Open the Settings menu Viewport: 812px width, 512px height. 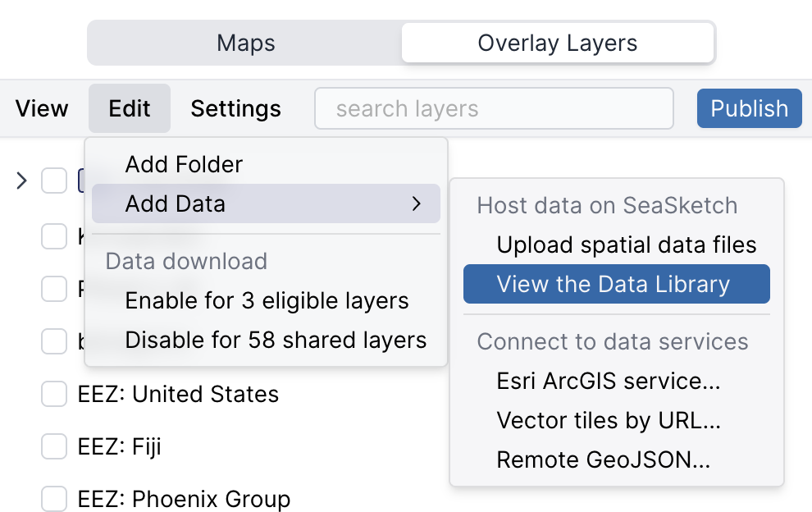coord(235,108)
